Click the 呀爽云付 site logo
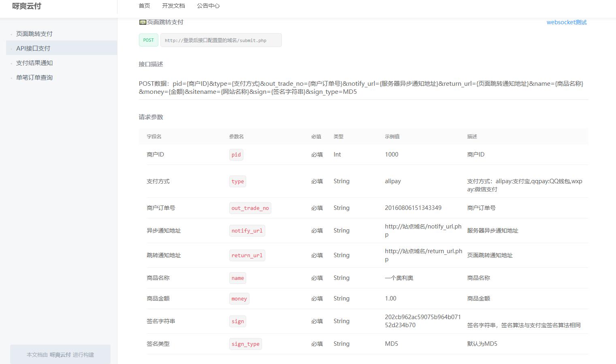Screen dimensions: 616x364 pyautogui.click(x=27, y=6)
